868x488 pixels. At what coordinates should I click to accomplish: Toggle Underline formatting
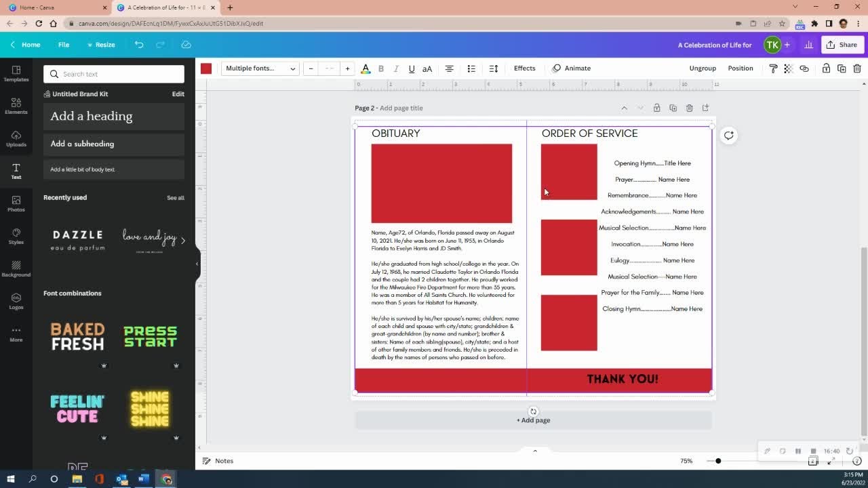tap(412, 68)
